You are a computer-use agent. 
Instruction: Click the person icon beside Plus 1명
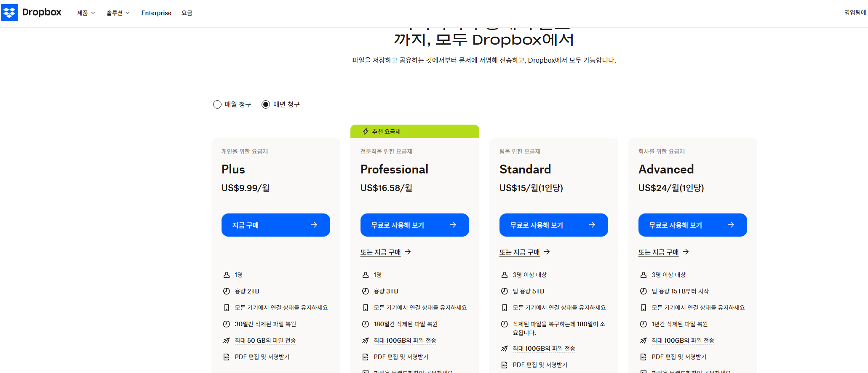click(226, 275)
